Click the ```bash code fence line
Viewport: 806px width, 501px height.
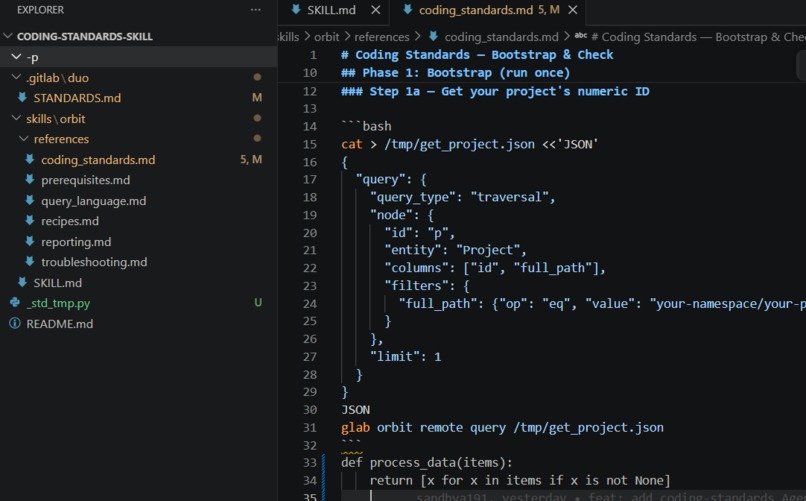point(366,126)
